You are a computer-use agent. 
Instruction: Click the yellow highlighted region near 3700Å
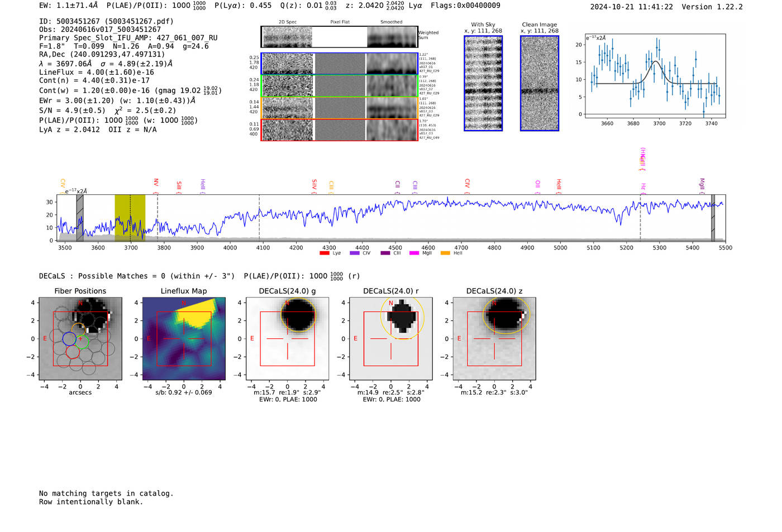[x=130, y=218]
